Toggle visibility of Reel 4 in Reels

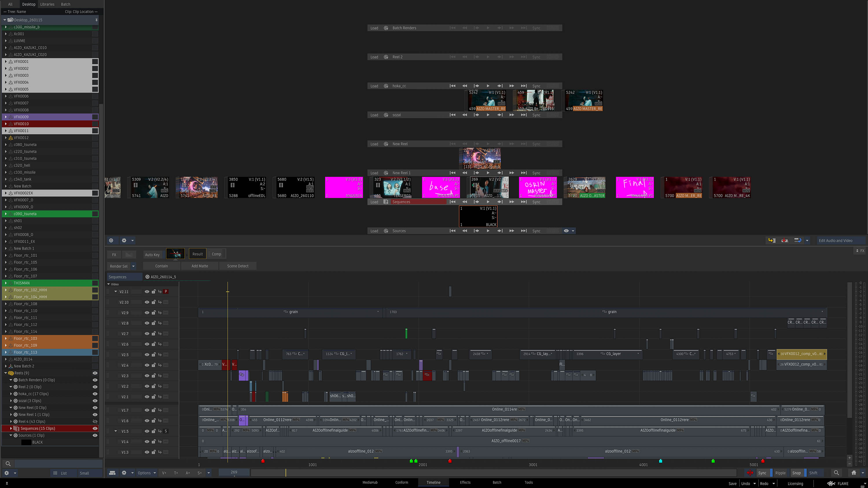click(x=95, y=421)
